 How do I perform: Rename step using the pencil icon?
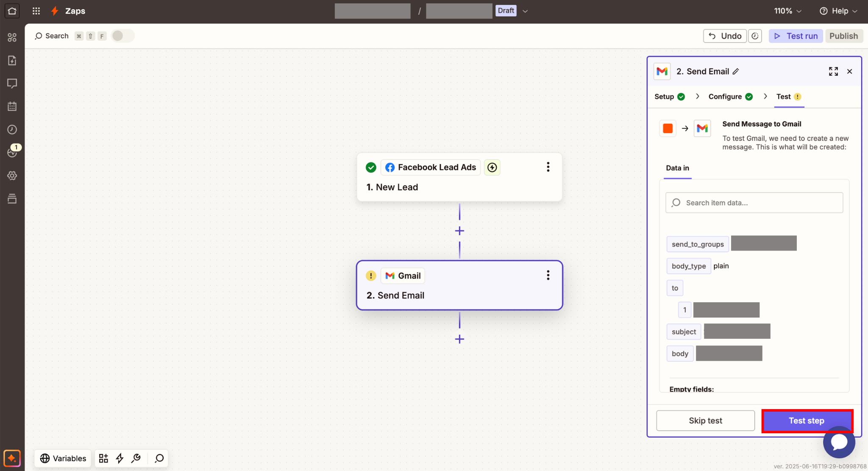tap(736, 71)
